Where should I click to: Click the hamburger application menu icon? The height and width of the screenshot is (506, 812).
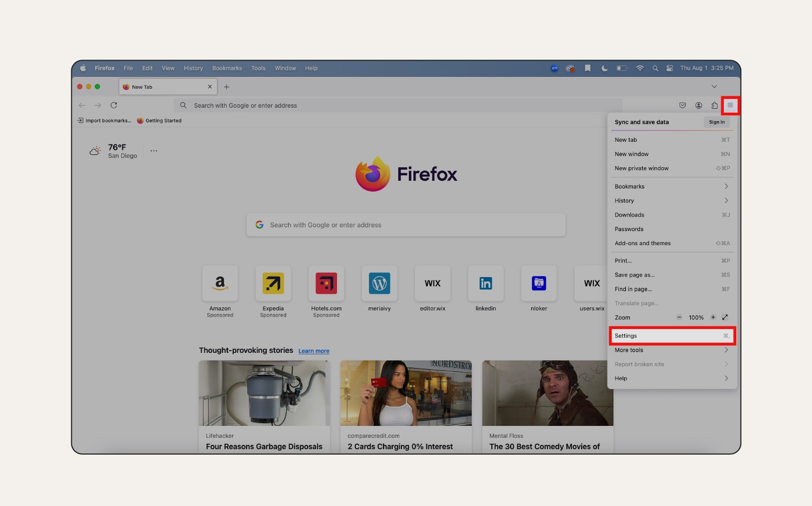tap(730, 105)
